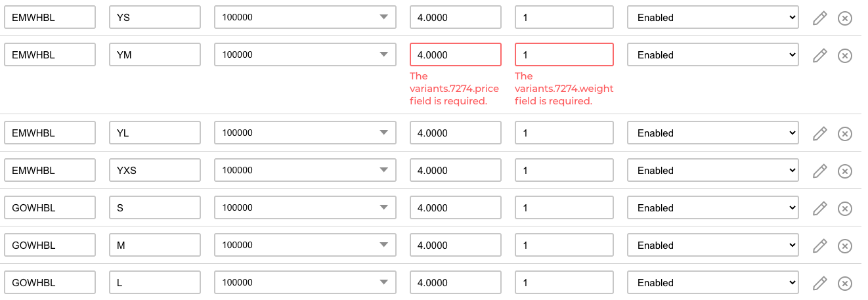
Task: Click the price field in EMWHBL YL row
Action: (456, 133)
